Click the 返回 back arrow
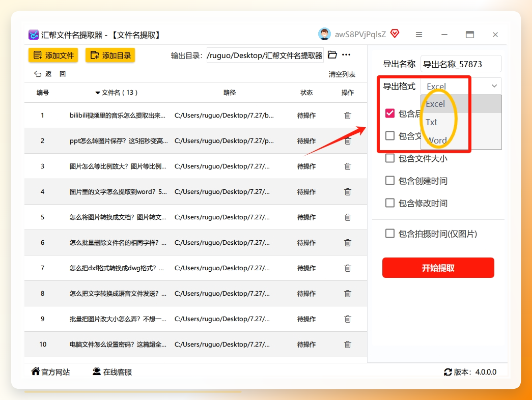532x400 pixels. (37, 74)
